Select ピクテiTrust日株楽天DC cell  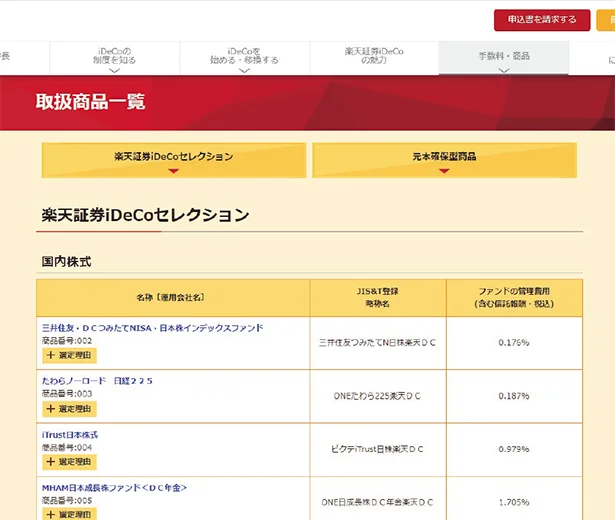[x=378, y=449]
